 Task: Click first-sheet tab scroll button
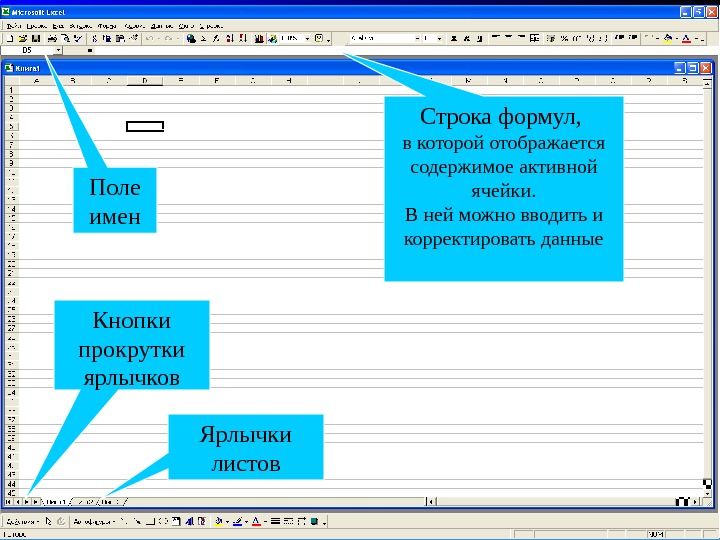(8, 502)
